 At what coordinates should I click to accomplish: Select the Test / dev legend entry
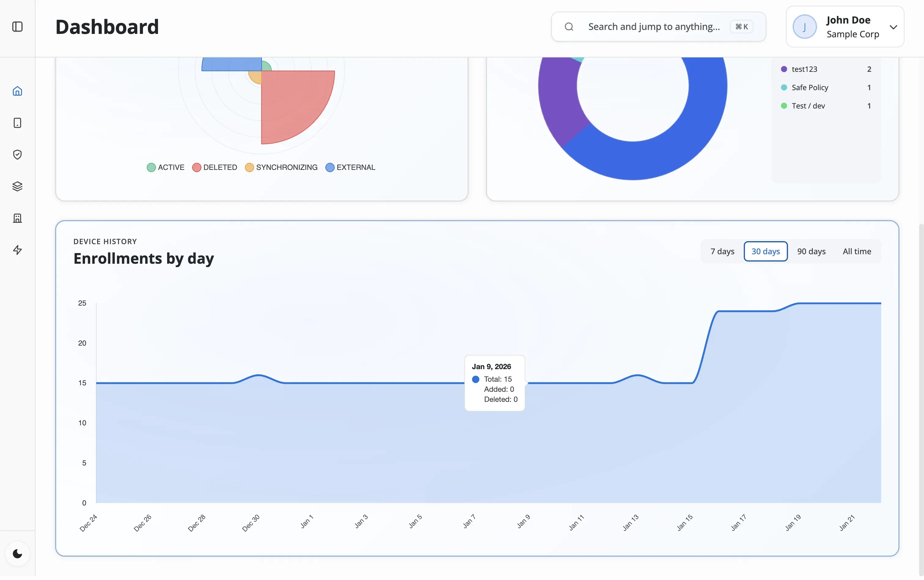808,105
